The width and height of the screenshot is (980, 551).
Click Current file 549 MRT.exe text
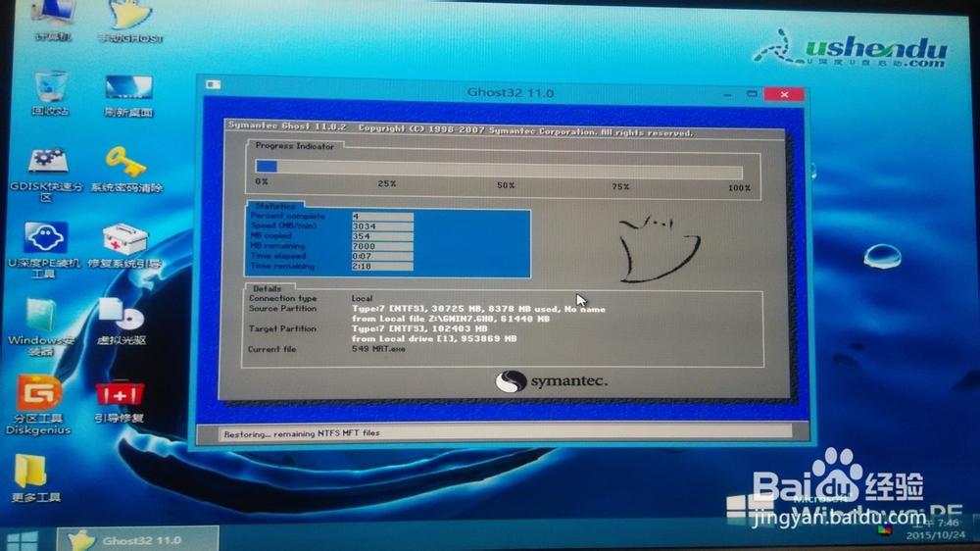pos(378,349)
